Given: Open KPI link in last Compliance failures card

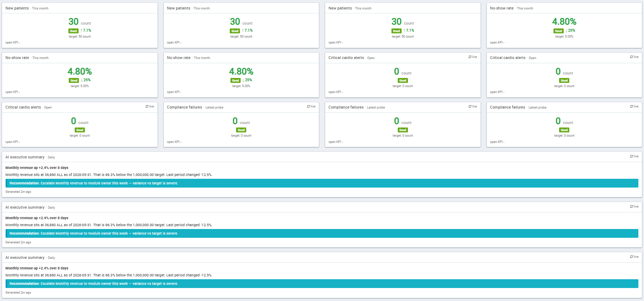Looking at the screenshot, I should click(x=497, y=142).
